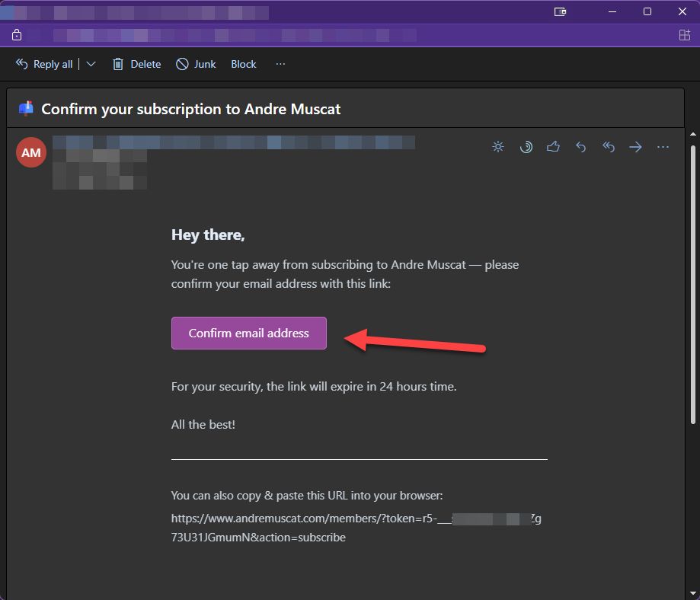The image size is (700, 600).
Task: Click the swirl icon beside sun icon
Action: (x=526, y=147)
